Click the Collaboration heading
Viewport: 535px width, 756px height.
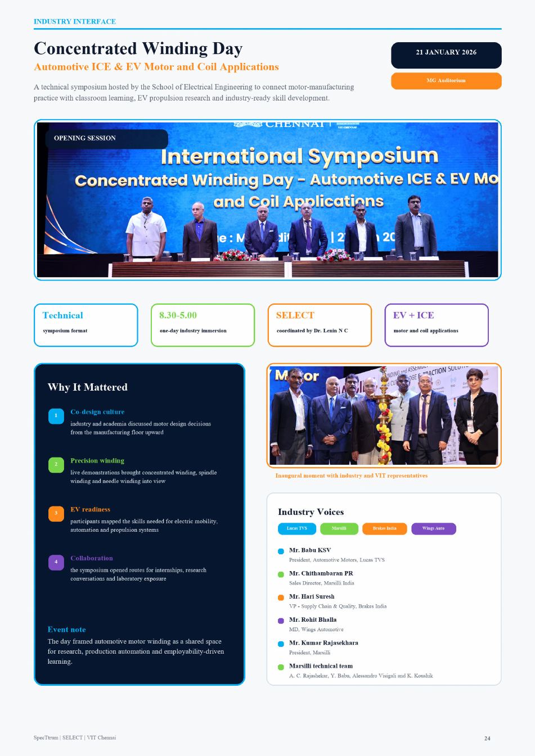click(x=92, y=558)
